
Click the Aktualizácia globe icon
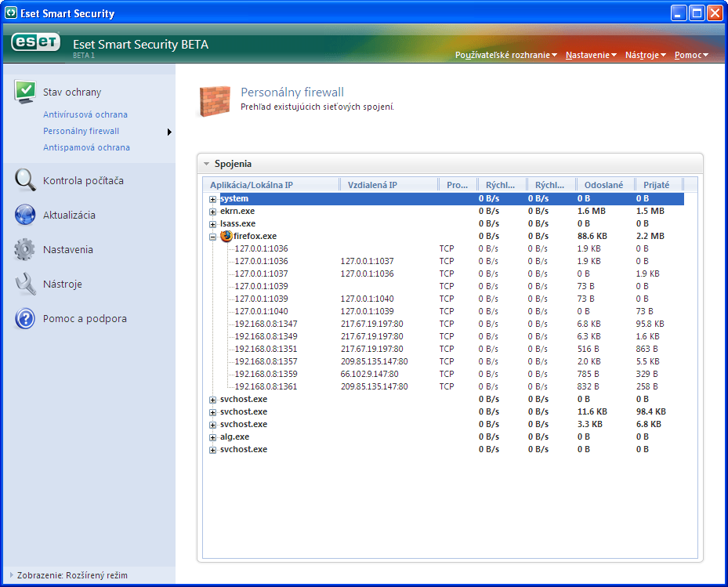pos(25,215)
